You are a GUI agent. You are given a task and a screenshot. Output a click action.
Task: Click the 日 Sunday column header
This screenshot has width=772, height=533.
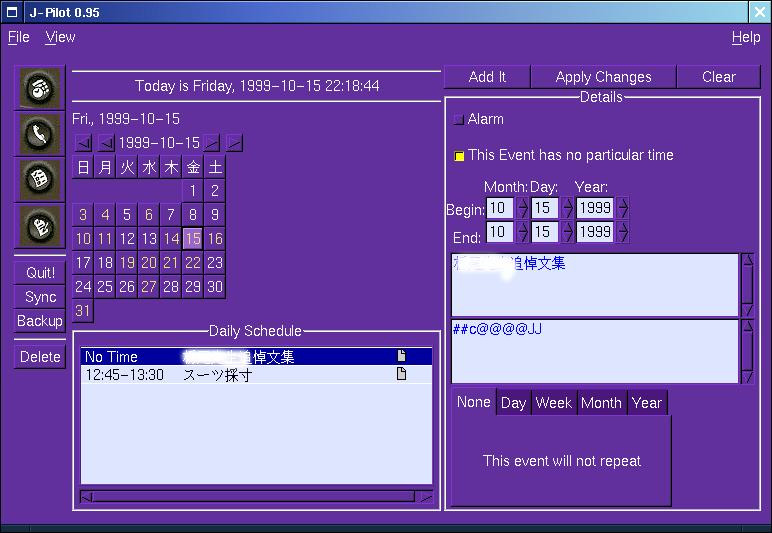click(x=83, y=167)
